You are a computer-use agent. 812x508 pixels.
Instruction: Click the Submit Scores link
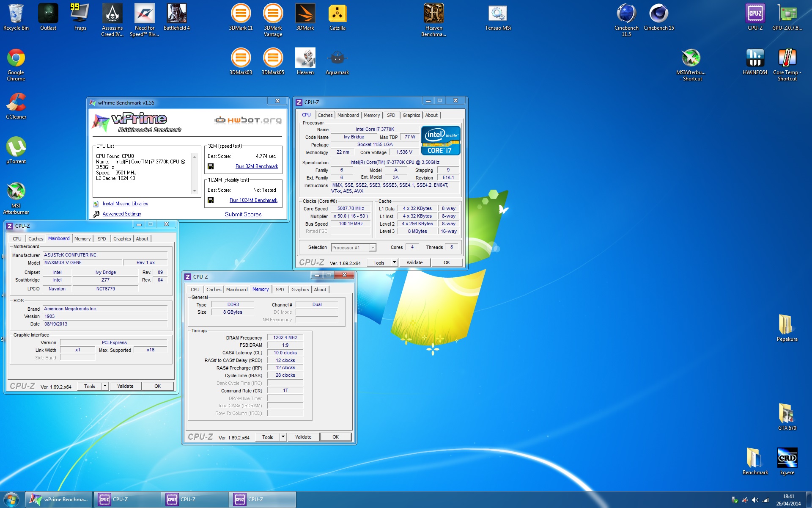(243, 214)
